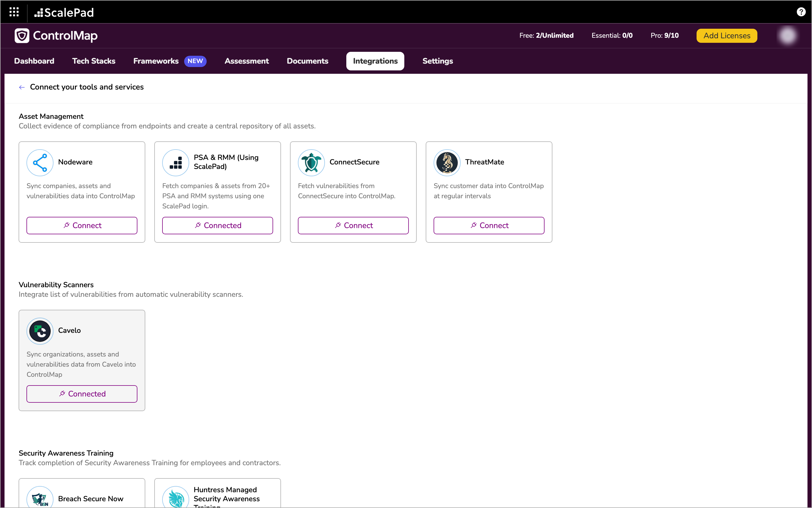Click the PSA & RMM ScalePad icon
The image size is (812, 508).
click(176, 162)
